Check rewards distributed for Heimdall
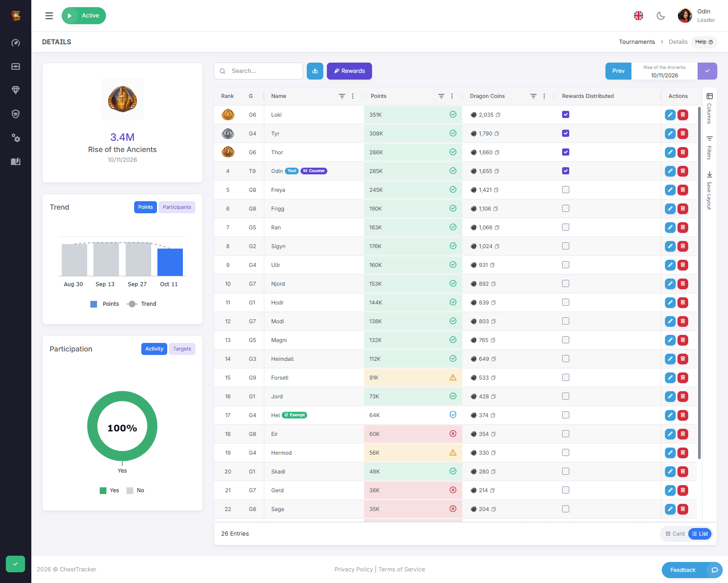The width and height of the screenshot is (728, 583). click(566, 359)
